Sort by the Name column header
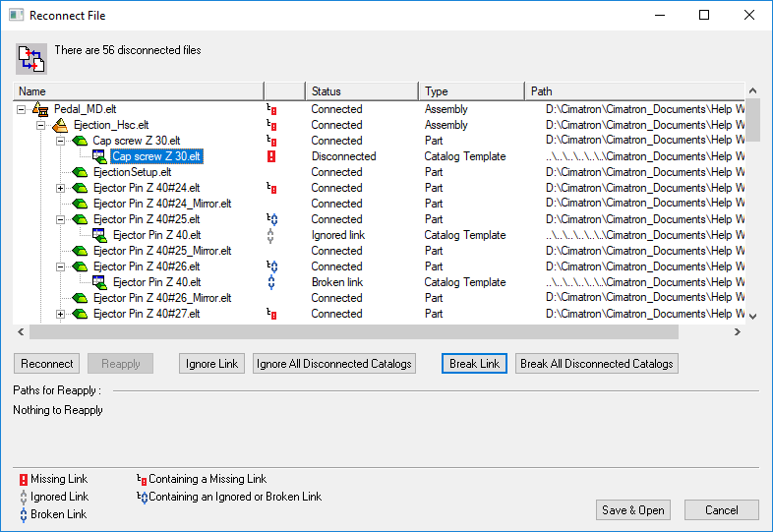Image resolution: width=773 pixels, height=532 pixels. [139, 91]
